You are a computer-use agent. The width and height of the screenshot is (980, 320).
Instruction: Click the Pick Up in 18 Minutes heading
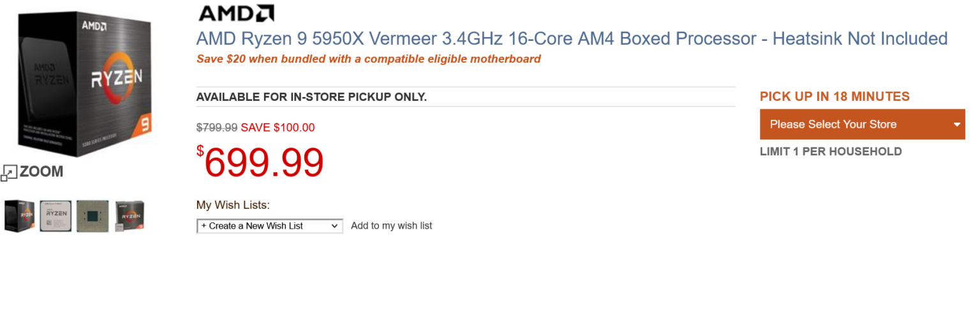(835, 96)
